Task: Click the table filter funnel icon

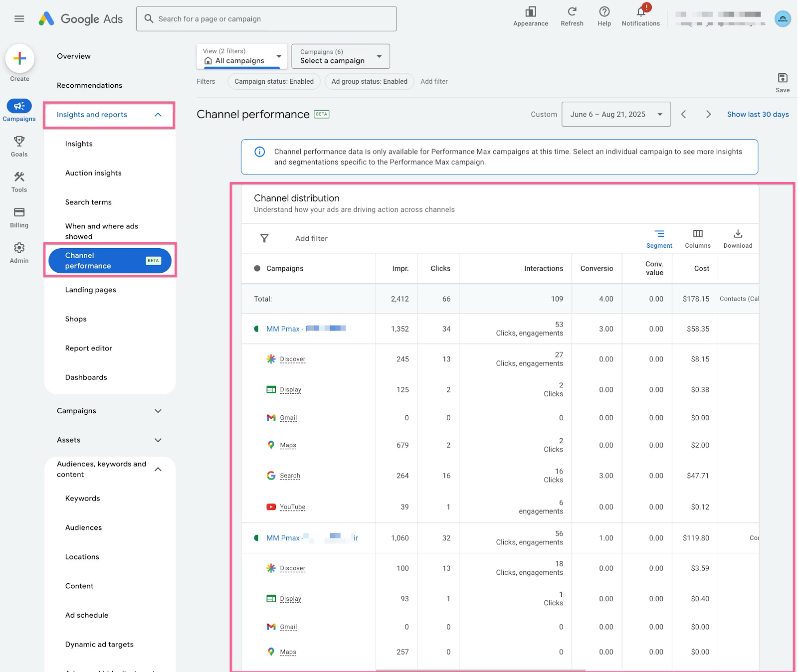Action: 264,238
